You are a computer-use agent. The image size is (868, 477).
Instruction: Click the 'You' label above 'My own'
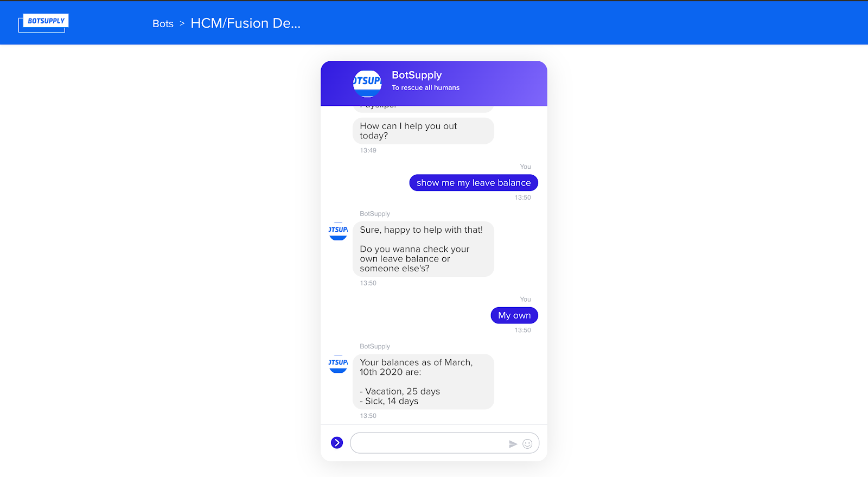point(525,299)
